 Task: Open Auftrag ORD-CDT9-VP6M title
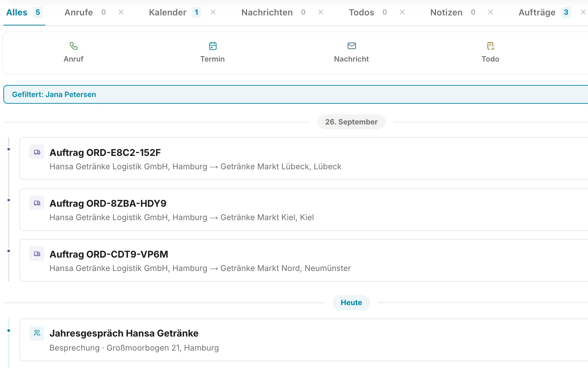pos(109,254)
